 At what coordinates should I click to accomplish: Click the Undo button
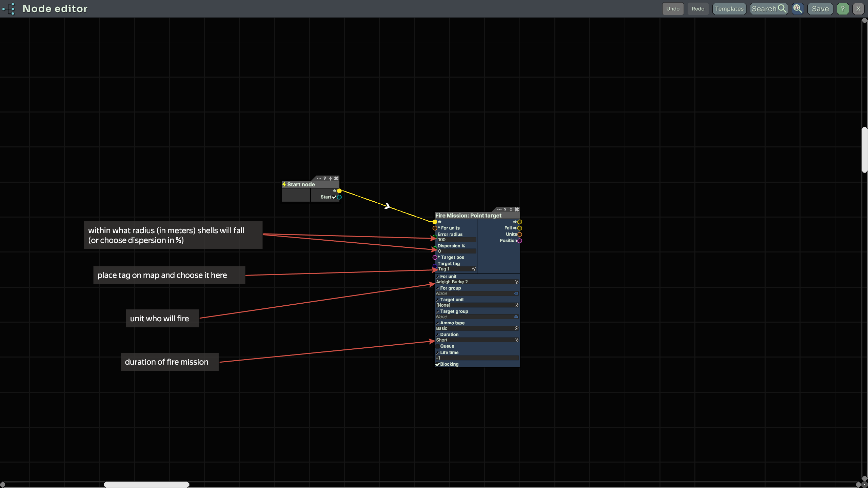(673, 9)
